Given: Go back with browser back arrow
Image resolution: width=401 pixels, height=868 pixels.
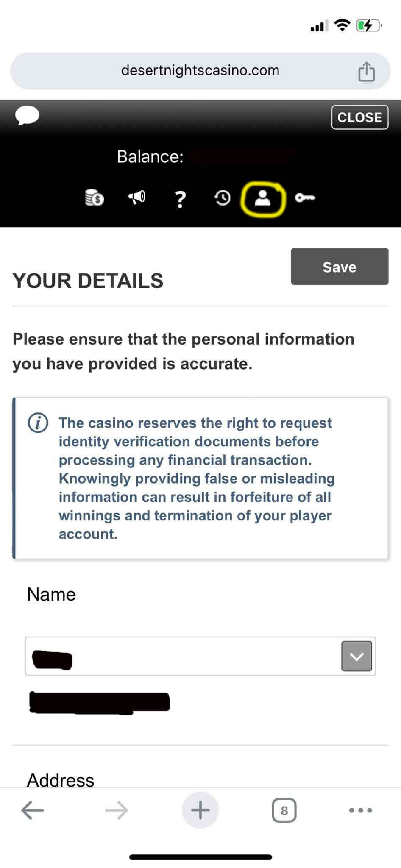Looking at the screenshot, I should [33, 810].
